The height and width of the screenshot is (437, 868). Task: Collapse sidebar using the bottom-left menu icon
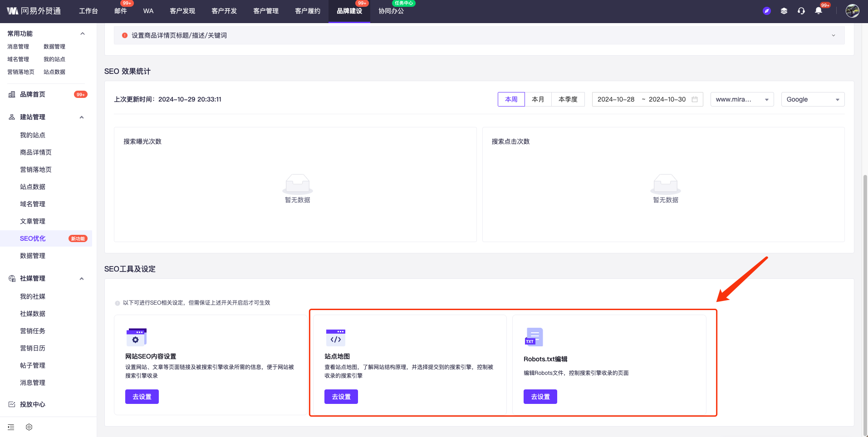11,427
